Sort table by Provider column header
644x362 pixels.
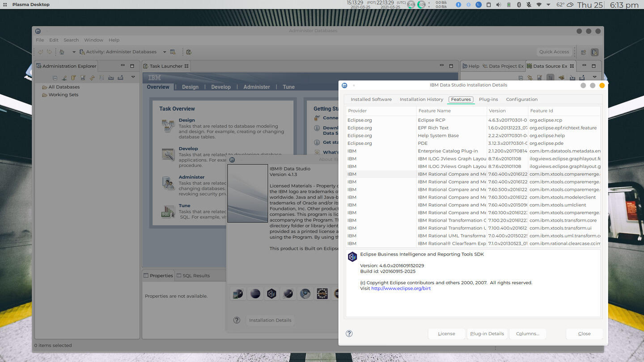click(x=381, y=111)
